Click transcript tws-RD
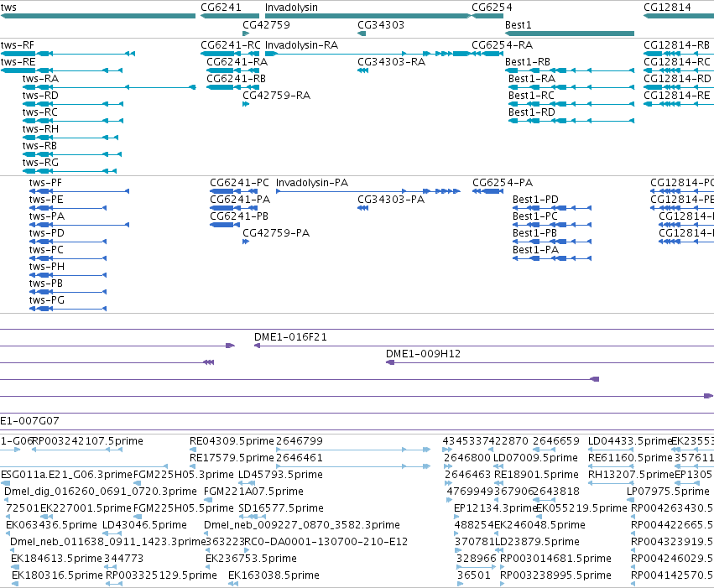Viewport: 714px width, 588px height. pyautogui.click(x=40, y=96)
